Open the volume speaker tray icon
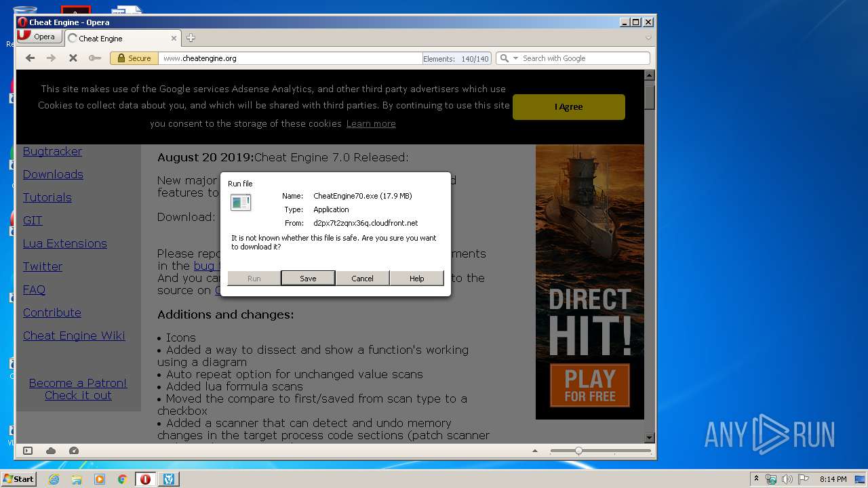The width and height of the screenshot is (868, 488). click(x=787, y=479)
